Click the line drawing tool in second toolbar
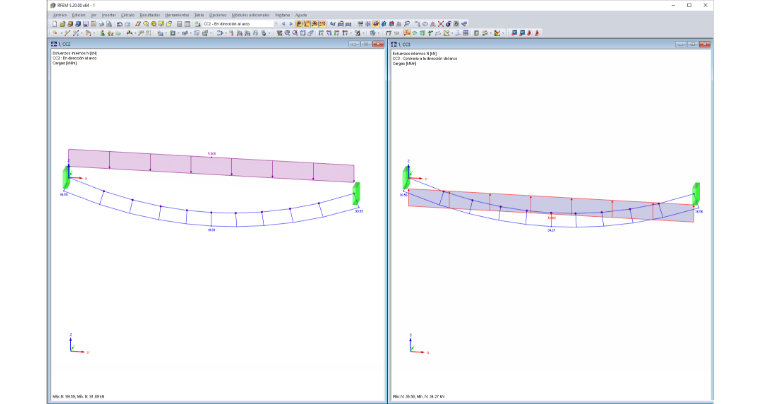The image size is (760, 404). (67, 33)
